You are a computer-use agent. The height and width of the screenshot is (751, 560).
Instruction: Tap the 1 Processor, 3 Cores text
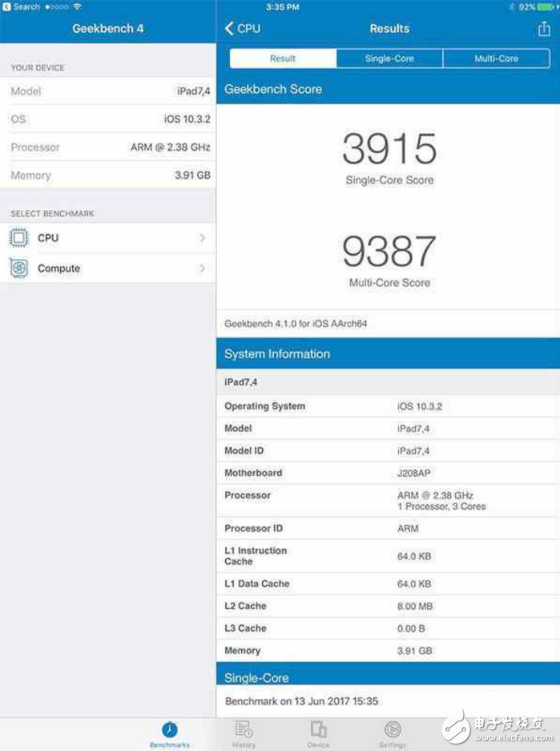441,507
